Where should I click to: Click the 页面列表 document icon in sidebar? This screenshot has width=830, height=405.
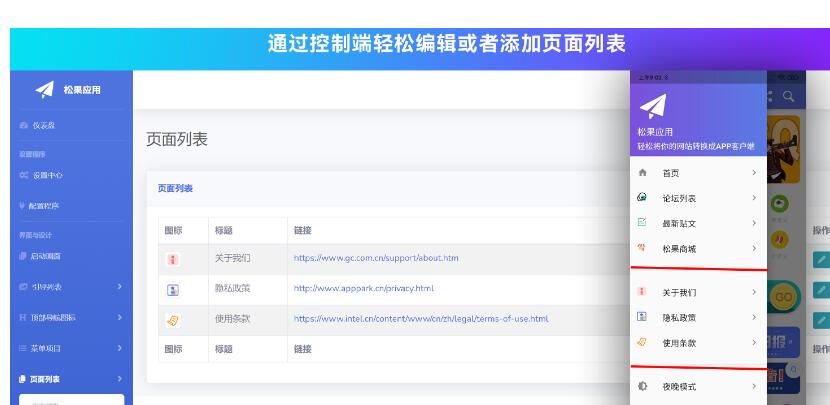22,379
